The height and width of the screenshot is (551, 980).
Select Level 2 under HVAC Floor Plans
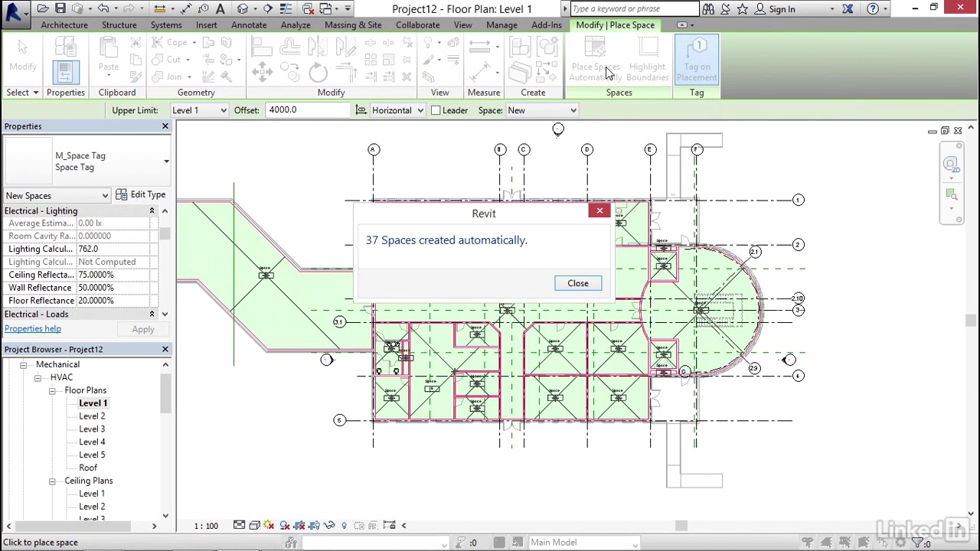click(92, 416)
